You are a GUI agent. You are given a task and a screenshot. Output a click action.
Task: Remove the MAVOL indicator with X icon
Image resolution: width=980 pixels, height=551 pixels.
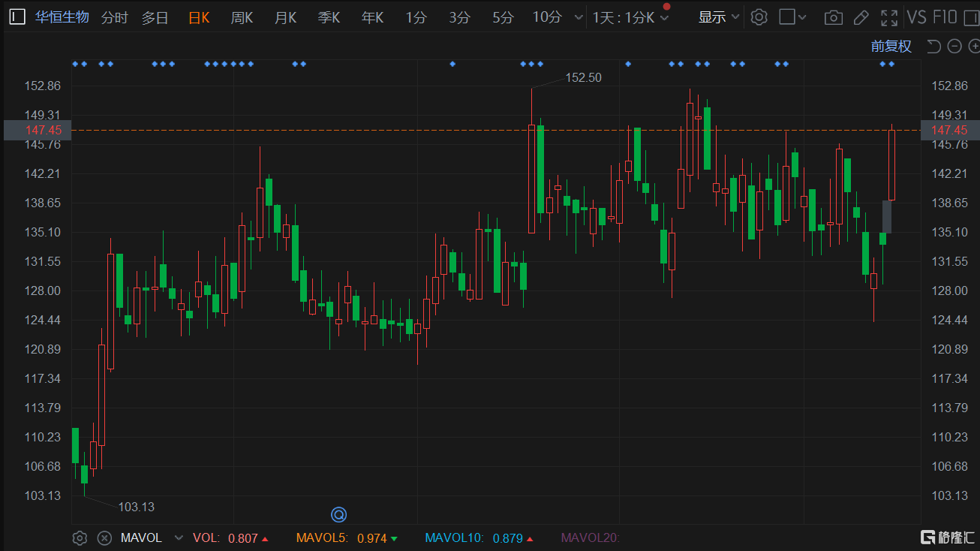pos(105,537)
